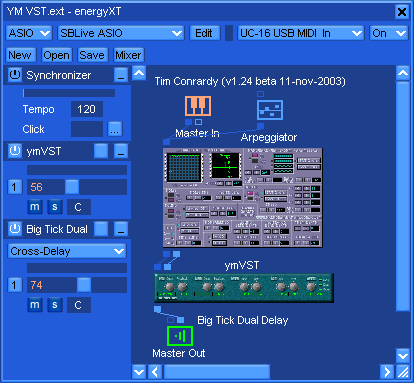This screenshot has height=383, width=414.
Task: Open the On dropdown
Action: click(x=389, y=33)
